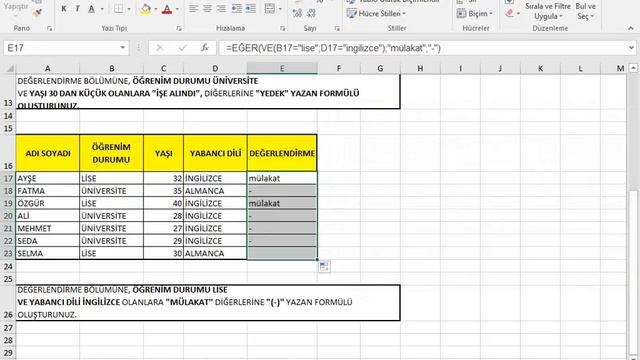640x360 pixels.
Task: Select column A header
Action: pyautogui.click(x=47, y=68)
